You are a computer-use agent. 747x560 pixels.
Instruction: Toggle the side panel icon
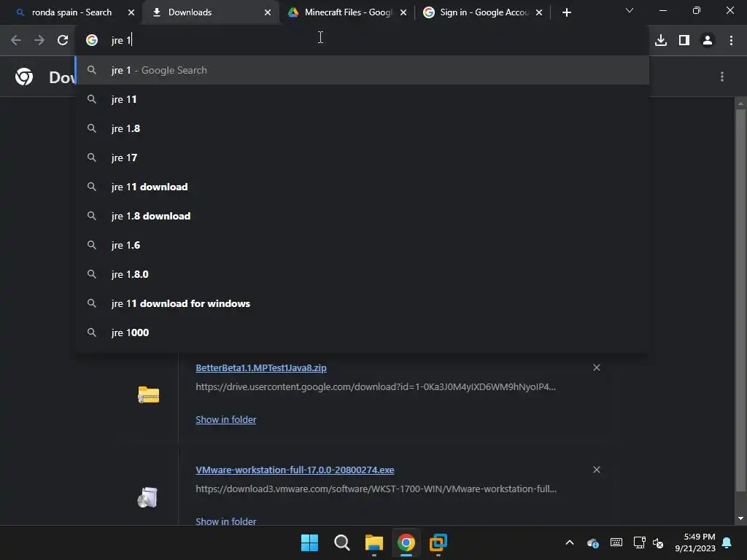684,41
